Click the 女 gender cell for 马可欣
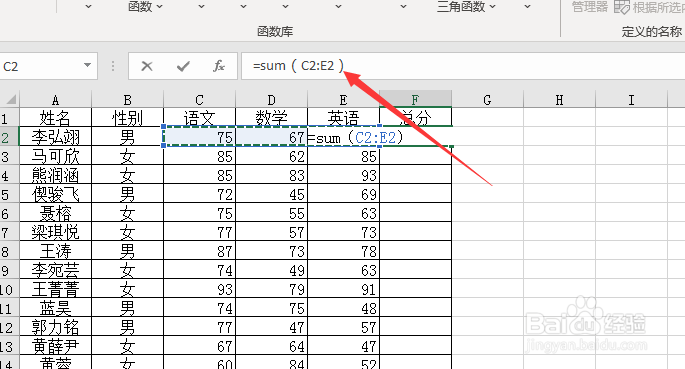 [x=128, y=156]
